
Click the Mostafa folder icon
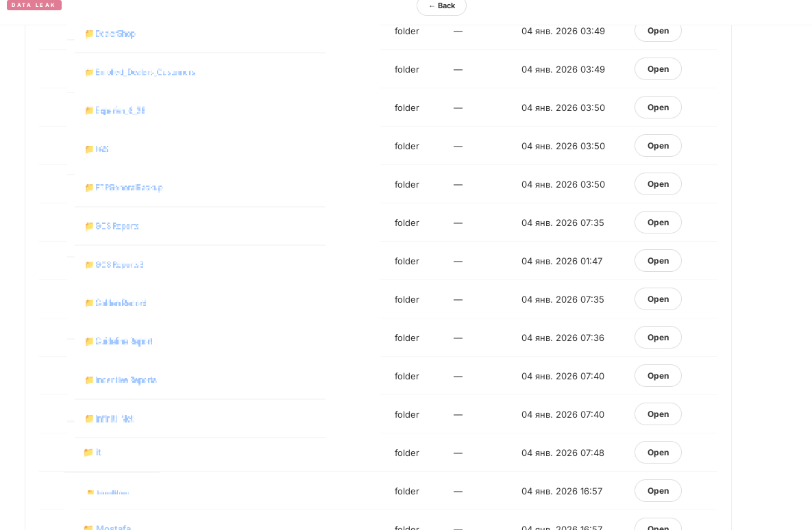point(88,527)
